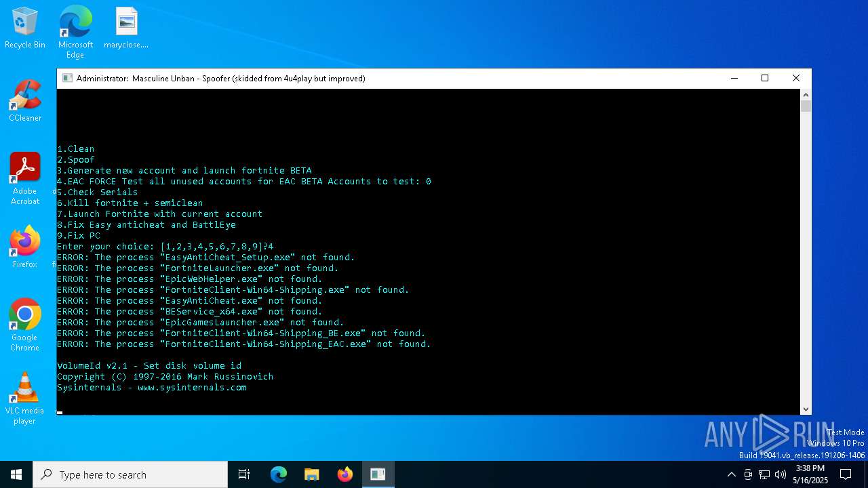The height and width of the screenshot is (488, 868).
Task: Open Adobe Acrobat desktop shortcut
Action: pyautogui.click(x=25, y=179)
